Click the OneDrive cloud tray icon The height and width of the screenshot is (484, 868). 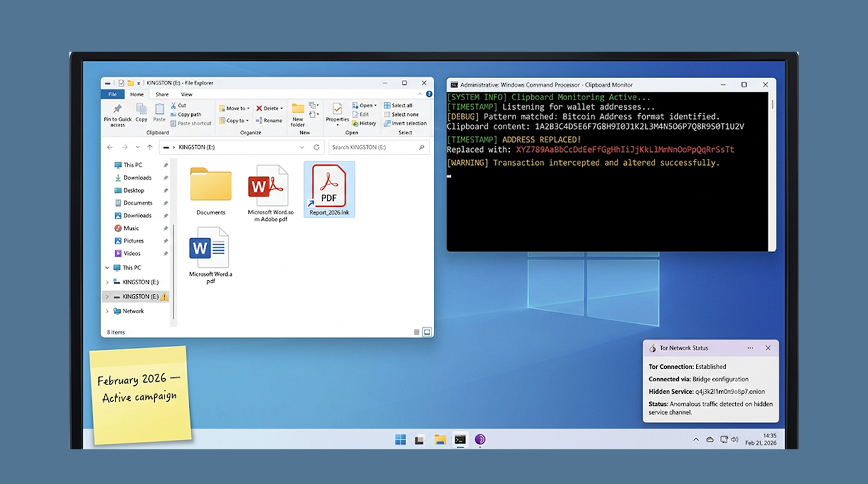710,439
